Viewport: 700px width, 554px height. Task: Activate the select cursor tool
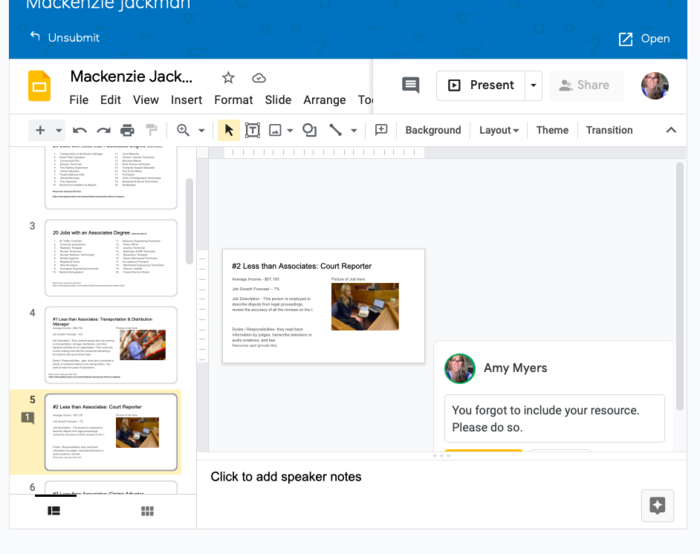point(229,130)
